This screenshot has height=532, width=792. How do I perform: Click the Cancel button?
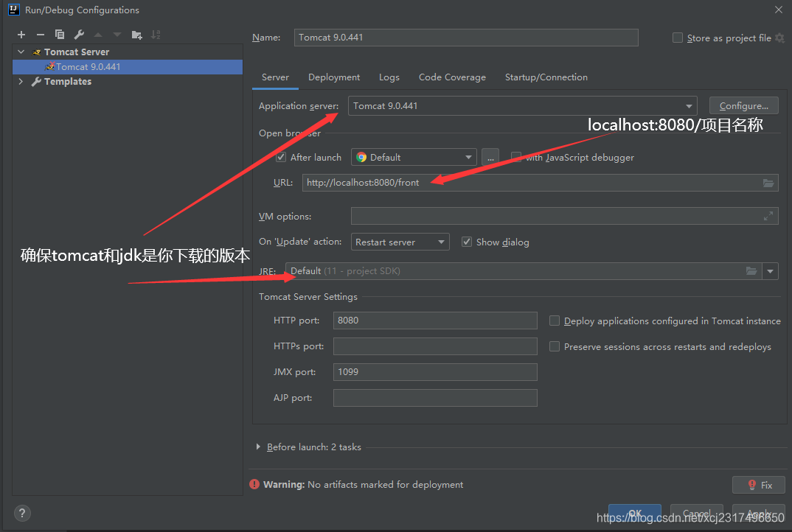(697, 514)
